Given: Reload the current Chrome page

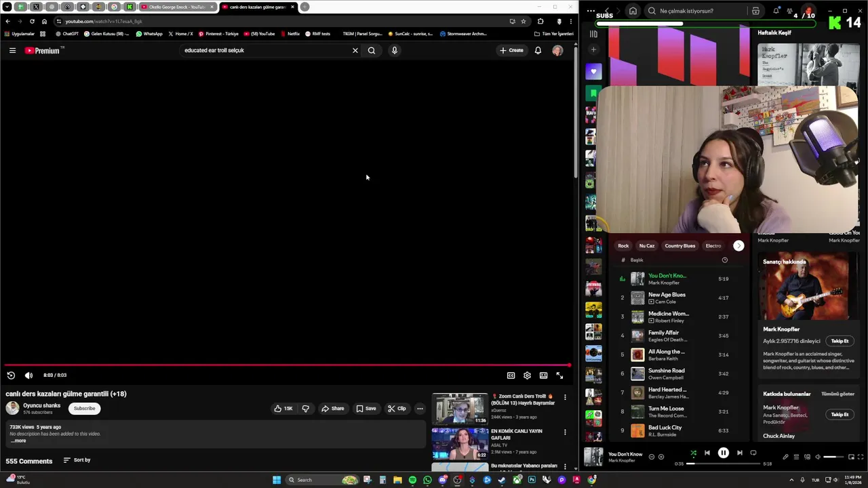Looking at the screenshot, I should click(32, 21).
